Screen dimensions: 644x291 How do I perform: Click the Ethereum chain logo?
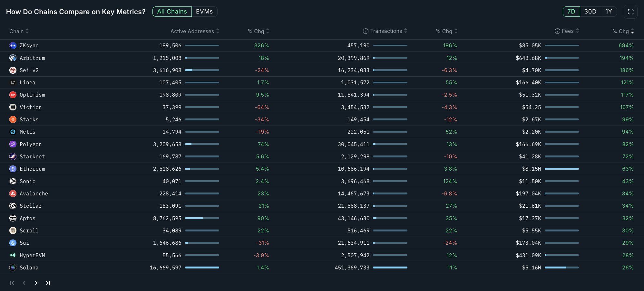pyautogui.click(x=13, y=169)
